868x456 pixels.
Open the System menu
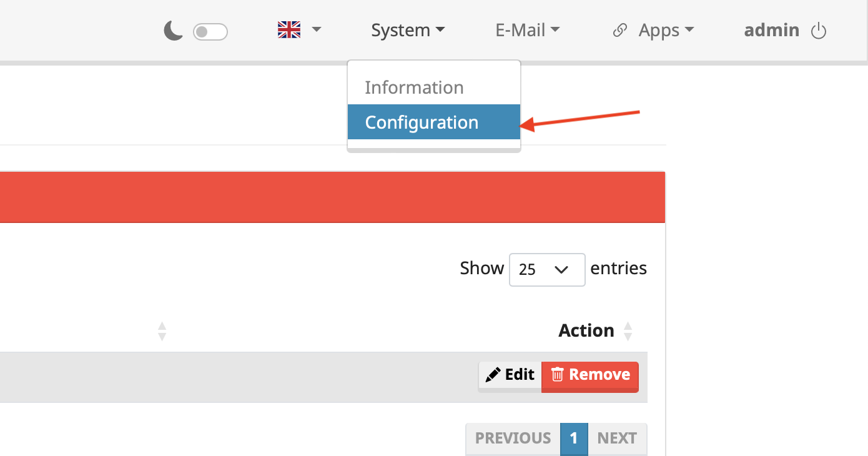pos(408,30)
